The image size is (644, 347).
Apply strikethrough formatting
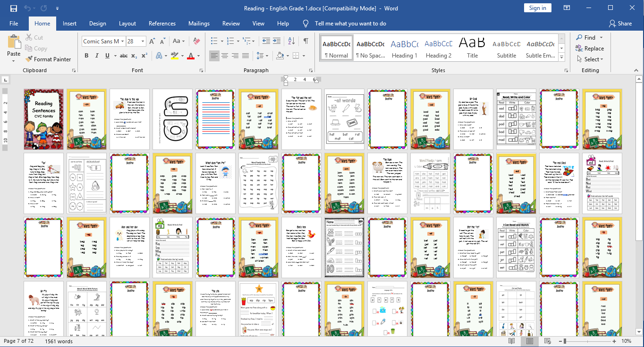click(x=124, y=56)
